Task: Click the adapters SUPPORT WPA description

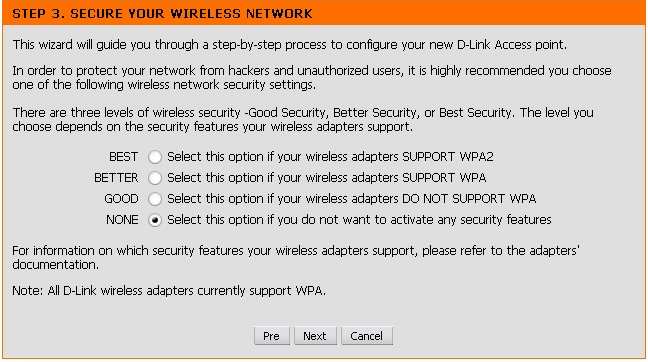Action: pos(326,178)
